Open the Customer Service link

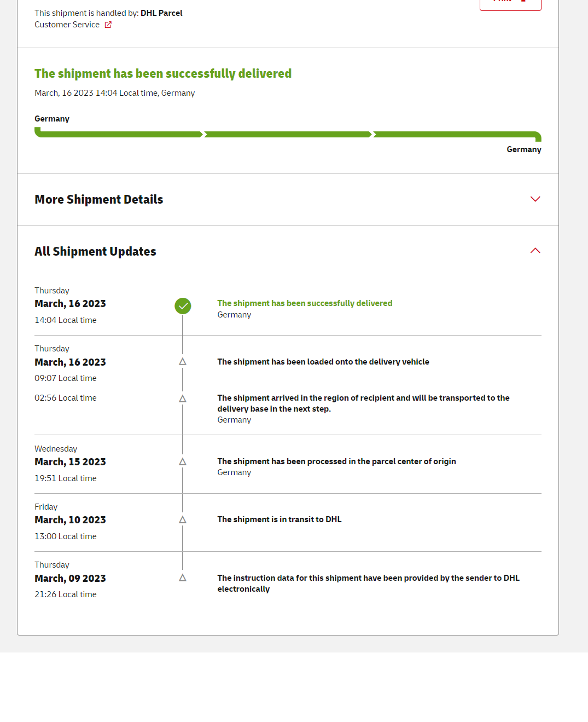[67, 25]
